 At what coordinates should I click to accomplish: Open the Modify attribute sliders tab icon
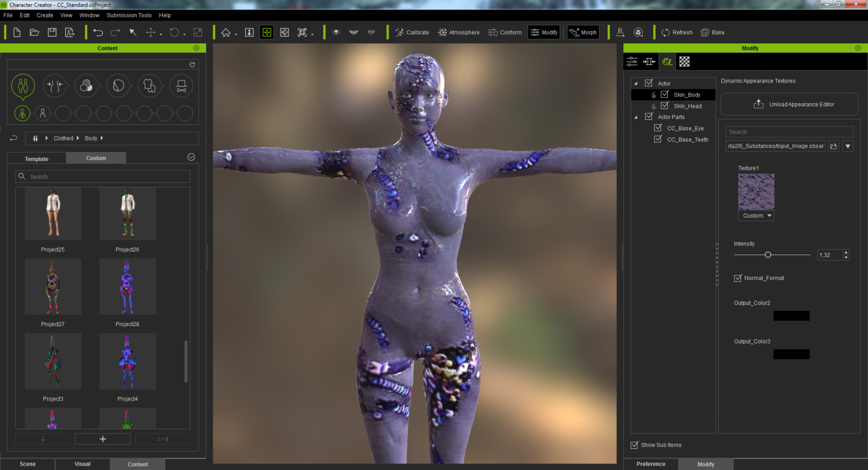[x=632, y=62]
